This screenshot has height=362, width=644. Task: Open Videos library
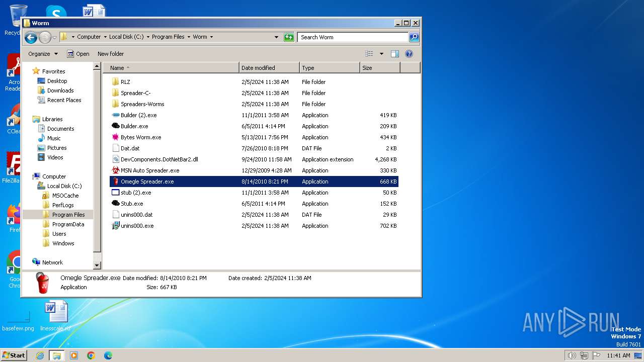[x=55, y=157]
